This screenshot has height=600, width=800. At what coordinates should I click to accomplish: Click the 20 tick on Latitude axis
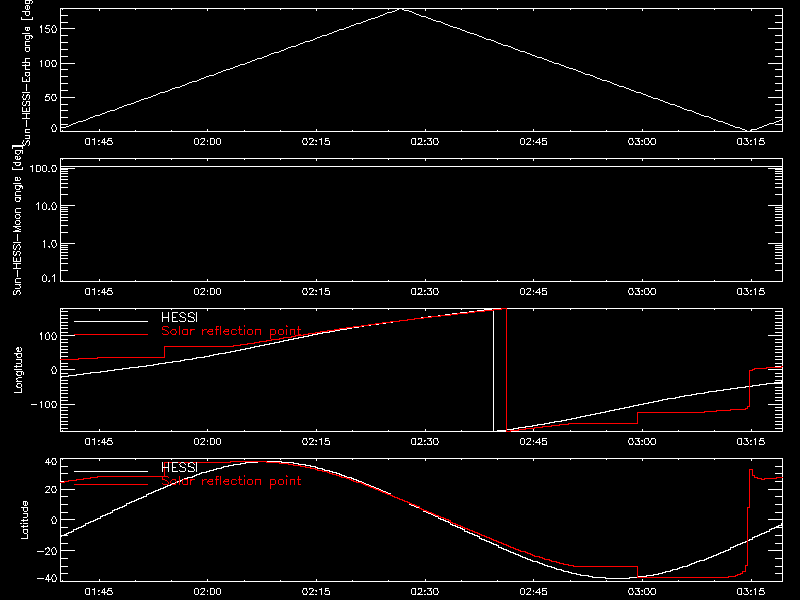pyautogui.click(x=51, y=490)
